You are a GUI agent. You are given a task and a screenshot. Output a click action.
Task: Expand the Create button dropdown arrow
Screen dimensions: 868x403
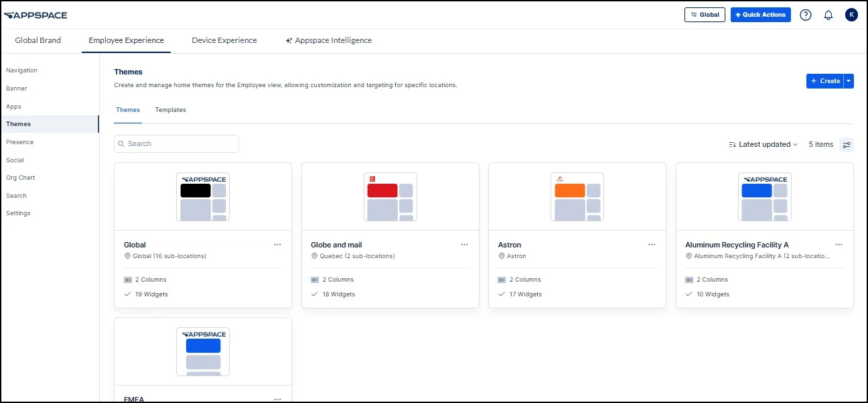click(849, 81)
